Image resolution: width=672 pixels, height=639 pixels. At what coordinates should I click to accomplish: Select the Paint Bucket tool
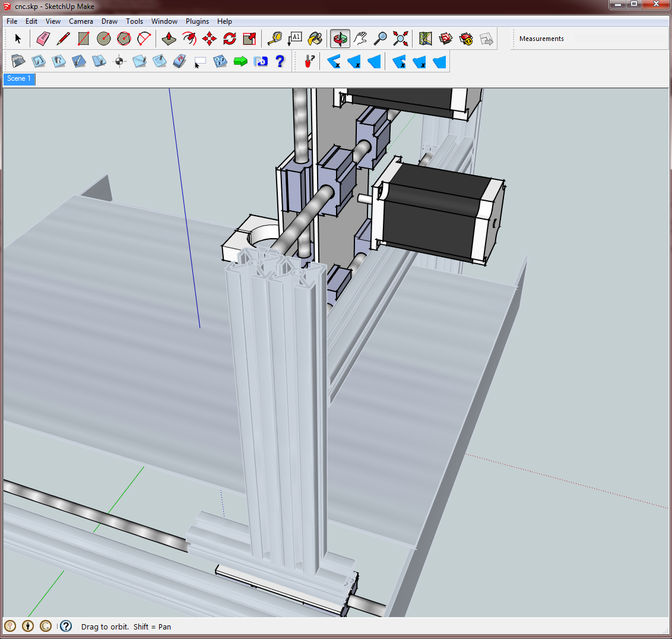click(315, 38)
